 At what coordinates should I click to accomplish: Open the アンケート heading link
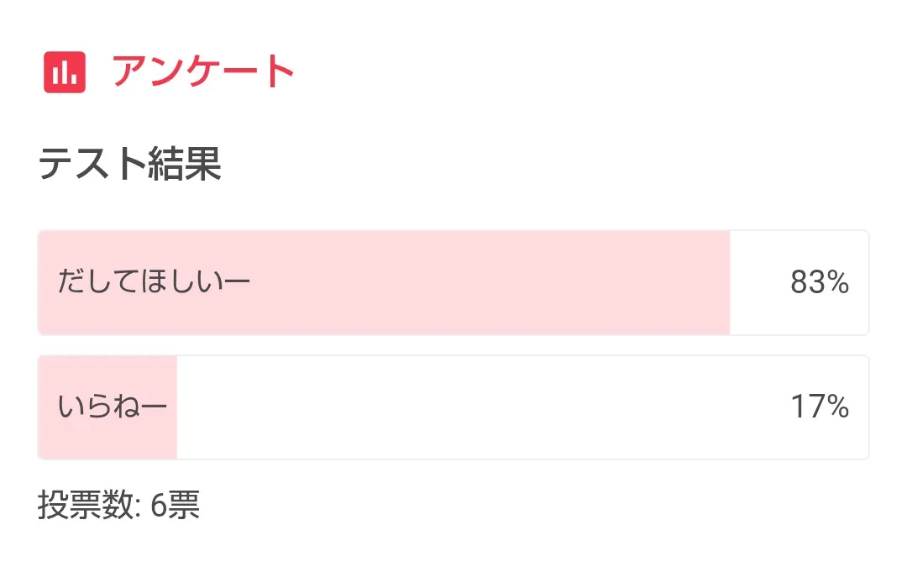(203, 72)
